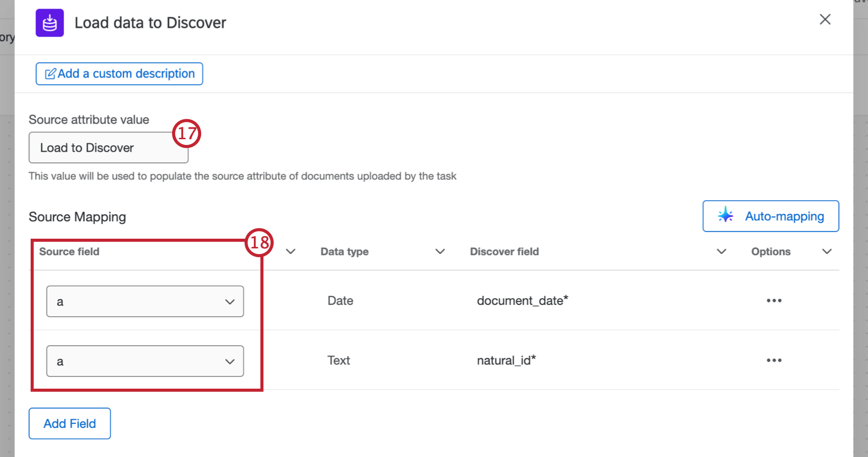The width and height of the screenshot is (868, 457).
Task: Click the pencil edit icon for custom description
Action: point(51,74)
